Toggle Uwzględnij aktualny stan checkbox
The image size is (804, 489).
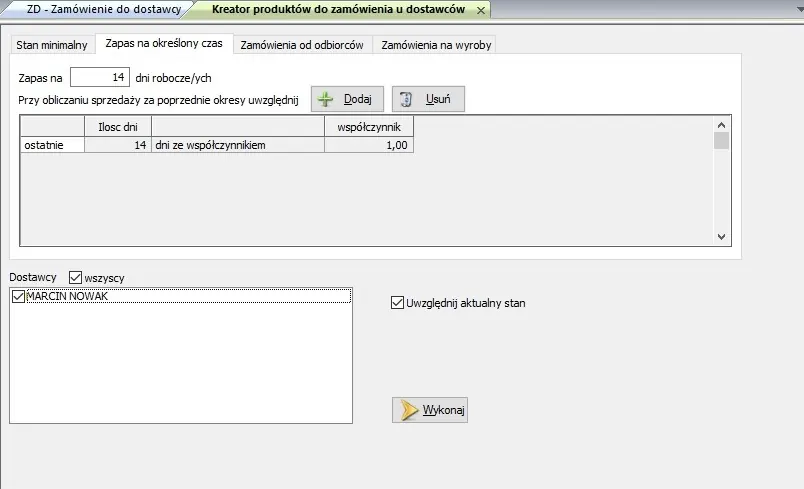point(397,302)
